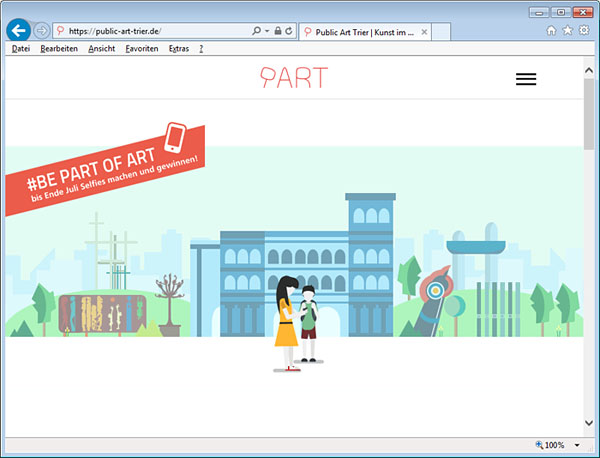The height and width of the screenshot is (458, 600).
Task: Open the zoom level dropdown arrow
Action: 577,445
